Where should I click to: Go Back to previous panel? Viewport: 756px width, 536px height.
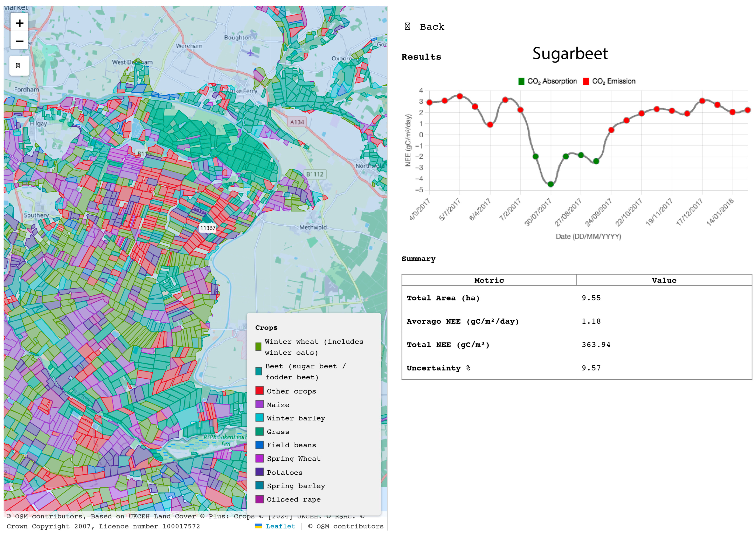coord(431,27)
